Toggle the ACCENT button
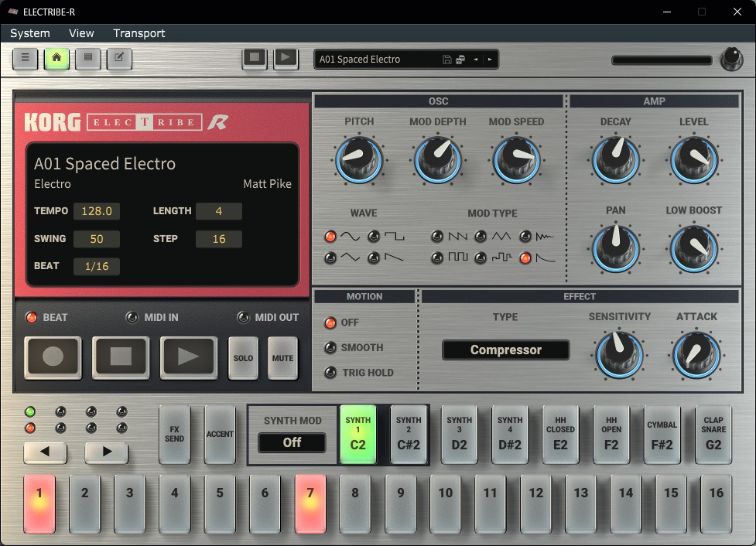The image size is (756, 546). pos(220,434)
